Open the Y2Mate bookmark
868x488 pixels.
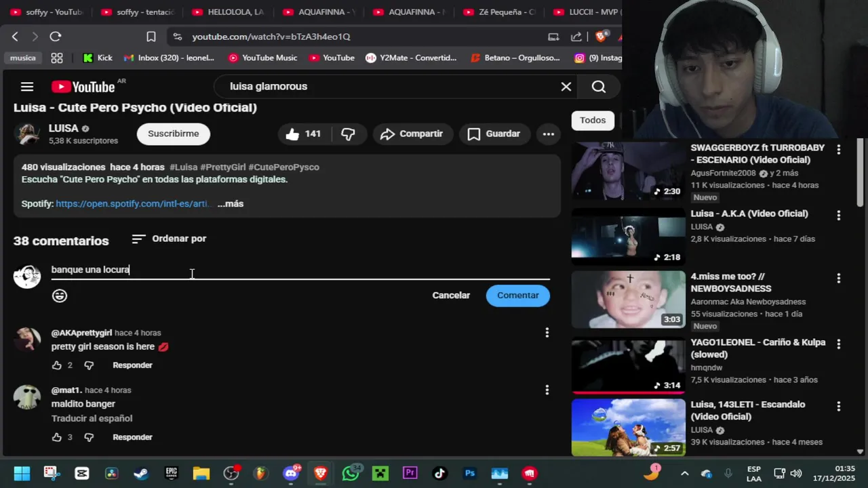[x=411, y=58]
